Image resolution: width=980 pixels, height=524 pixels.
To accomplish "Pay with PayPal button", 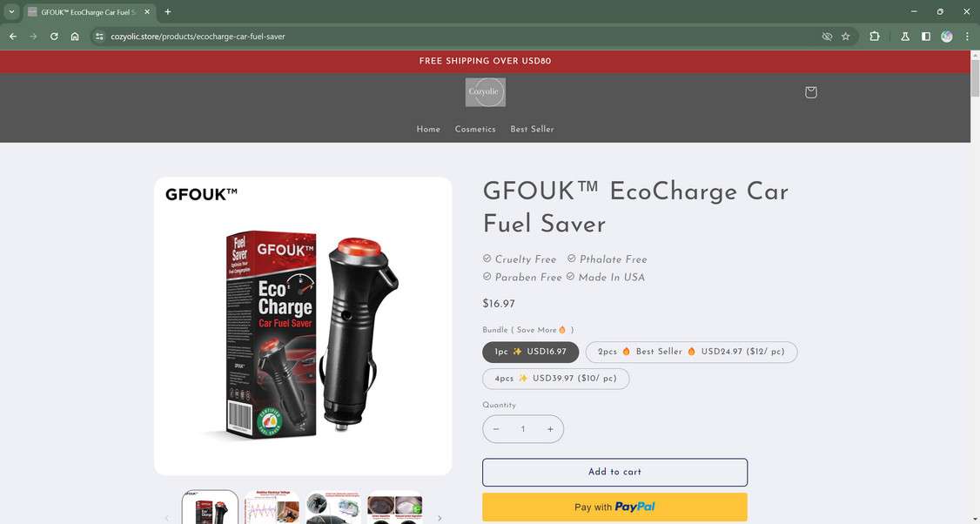I will pyautogui.click(x=615, y=507).
